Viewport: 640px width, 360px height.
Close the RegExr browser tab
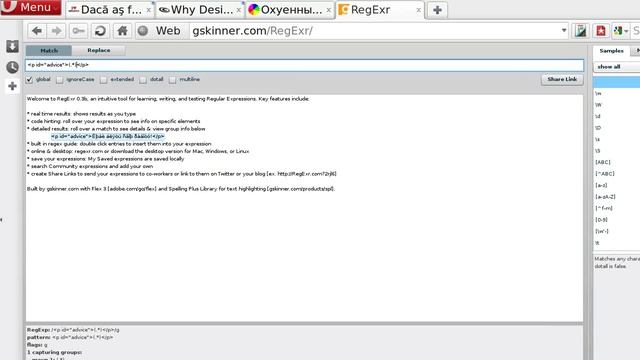click(x=418, y=10)
